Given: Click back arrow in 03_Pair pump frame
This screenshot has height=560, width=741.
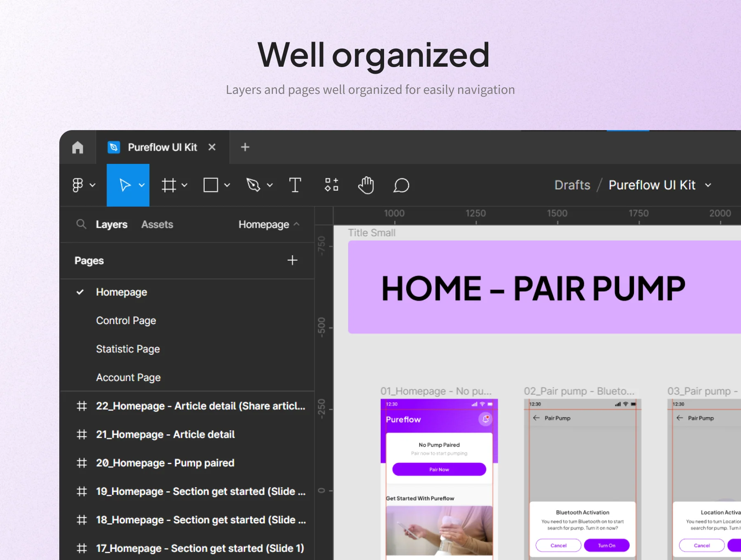Looking at the screenshot, I should (679, 418).
